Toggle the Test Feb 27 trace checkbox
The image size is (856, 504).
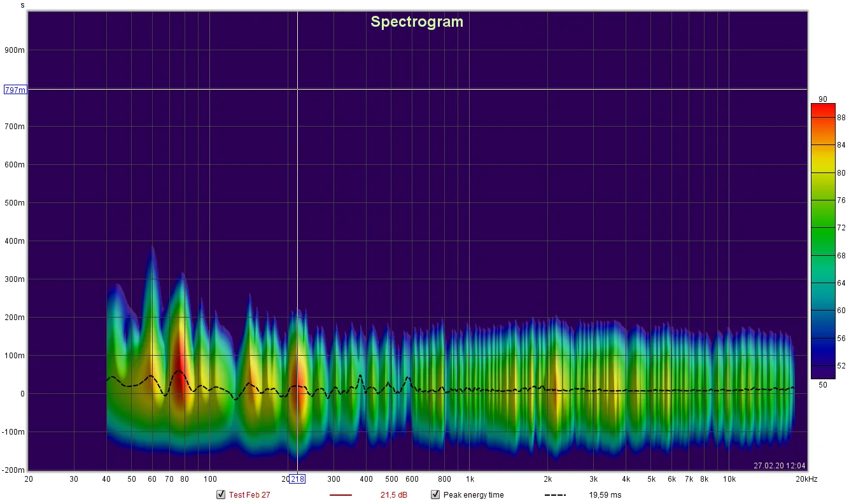click(x=221, y=494)
